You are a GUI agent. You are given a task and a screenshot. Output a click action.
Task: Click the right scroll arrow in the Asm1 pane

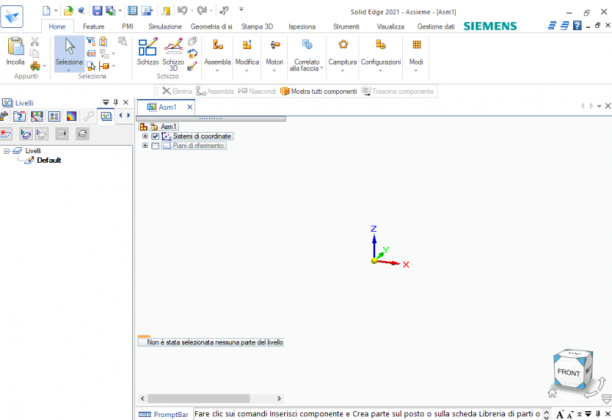coord(279,399)
